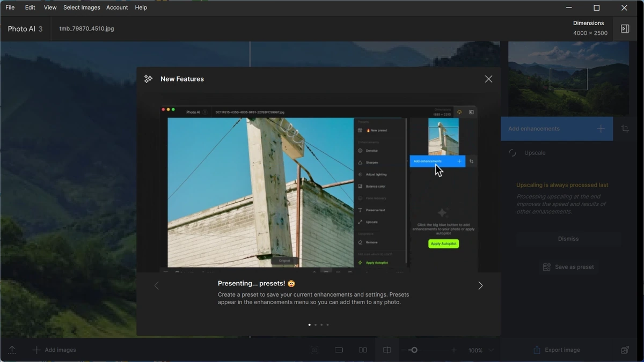This screenshot has width=644, height=362.
Task: Select the crop tool icon
Action: pyautogui.click(x=625, y=129)
